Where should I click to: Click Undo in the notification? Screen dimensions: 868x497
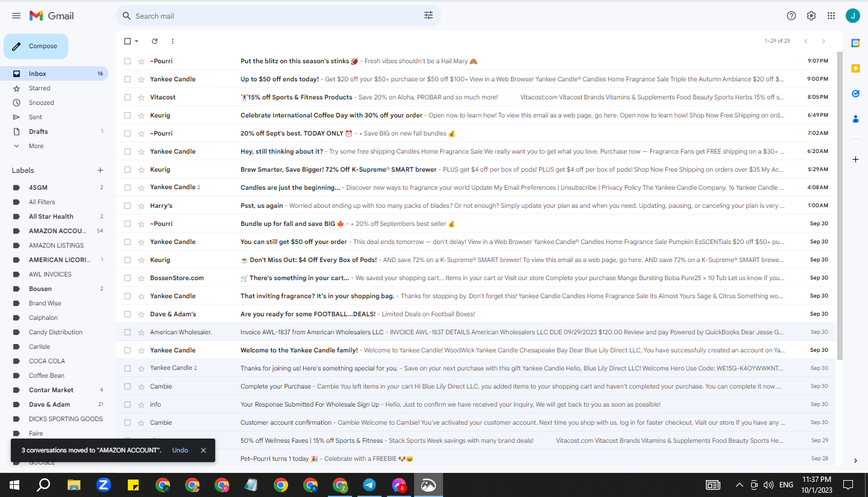click(180, 450)
